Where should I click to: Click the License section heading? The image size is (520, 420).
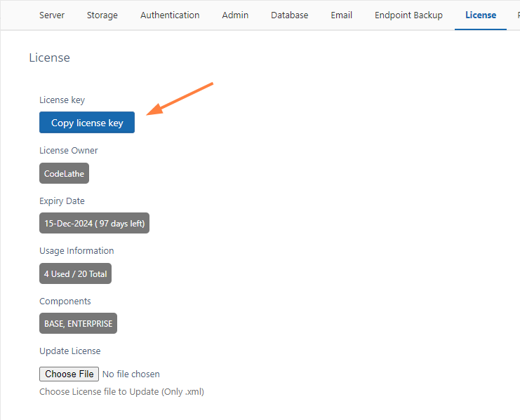pyautogui.click(x=49, y=57)
